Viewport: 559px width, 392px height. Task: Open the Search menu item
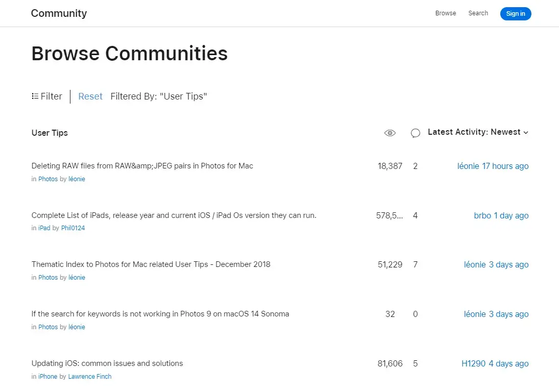(x=478, y=13)
